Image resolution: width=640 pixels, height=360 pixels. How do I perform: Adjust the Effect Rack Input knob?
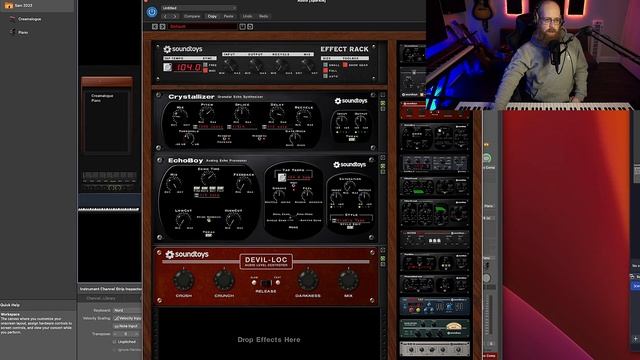230,65
